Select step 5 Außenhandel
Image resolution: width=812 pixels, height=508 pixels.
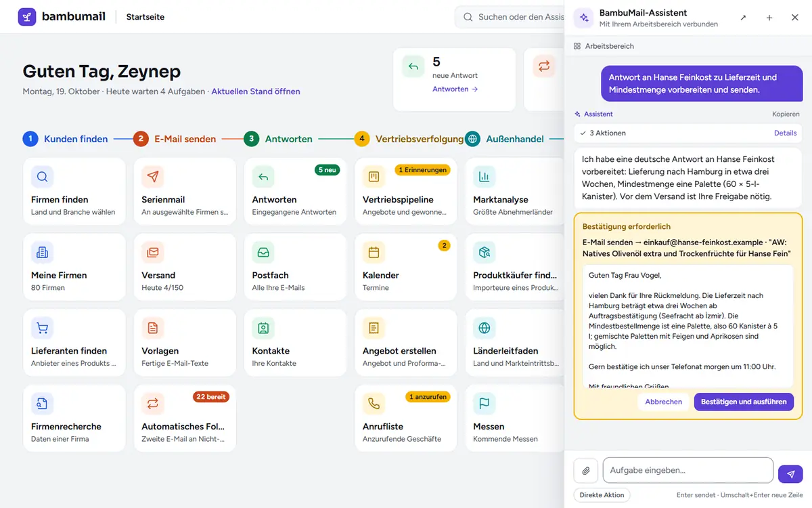[505, 139]
